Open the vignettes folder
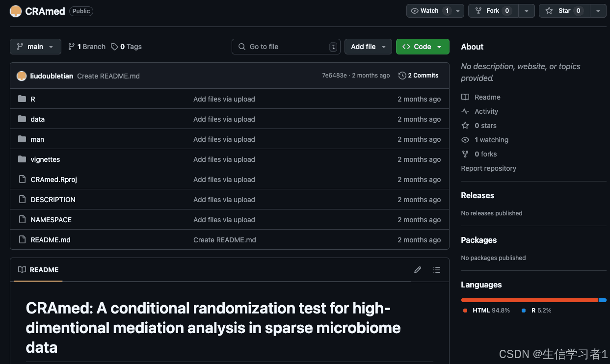Image resolution: width=610 pixels, height=364 pixels. click(x=45, y=159)
